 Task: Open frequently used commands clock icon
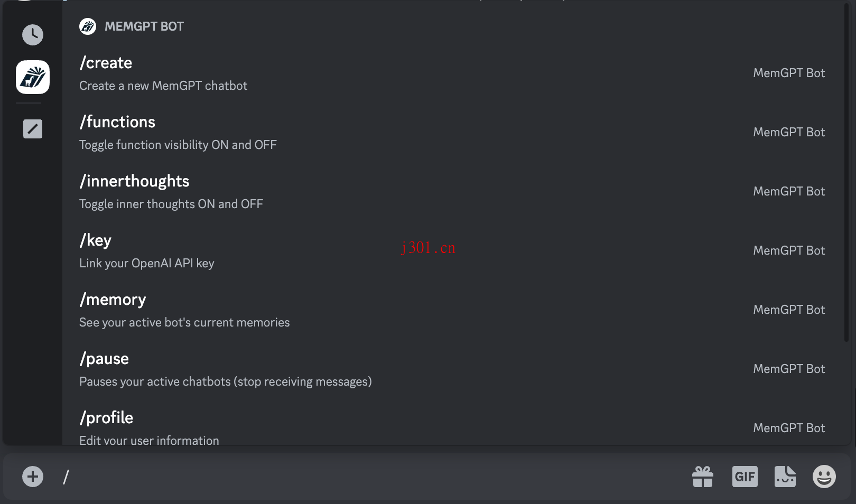click(33, 35)
